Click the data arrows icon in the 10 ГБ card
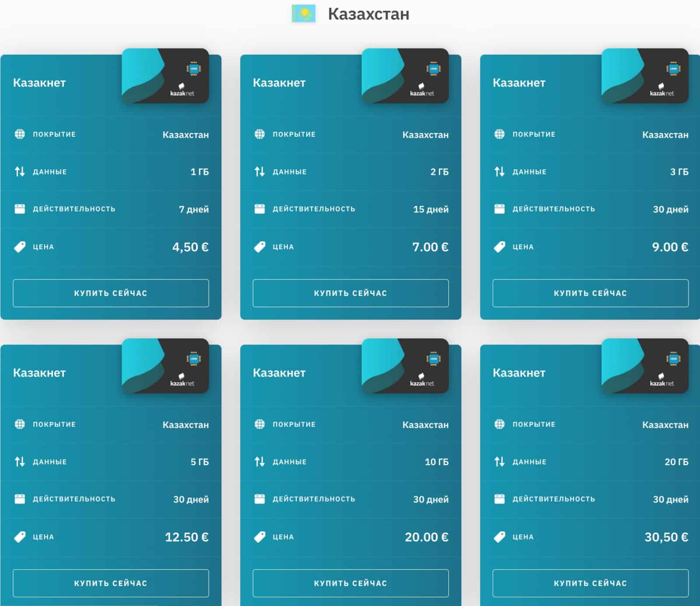Image resolution: width=700 pixels, height=606 pixels. pyautogui.click(x=259, y=461)
